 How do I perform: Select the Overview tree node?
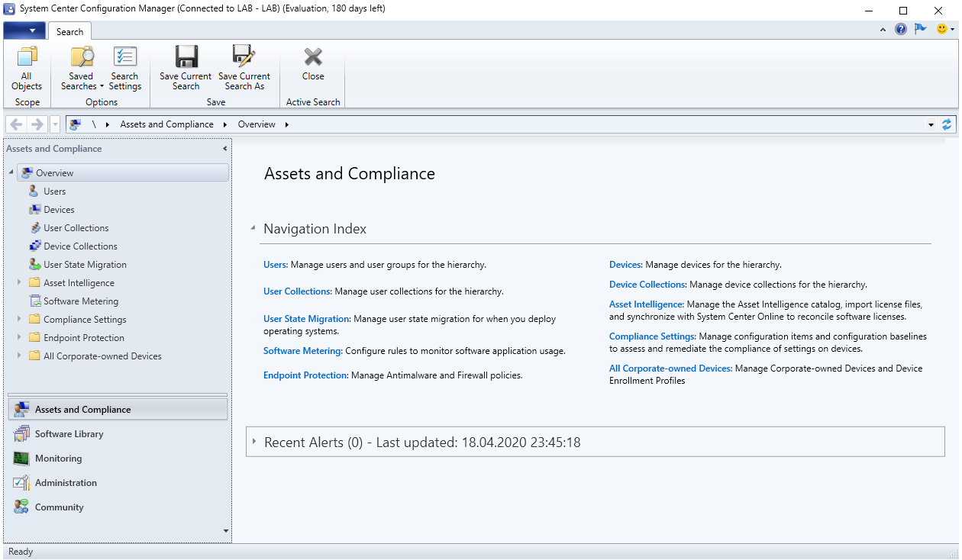122,173
